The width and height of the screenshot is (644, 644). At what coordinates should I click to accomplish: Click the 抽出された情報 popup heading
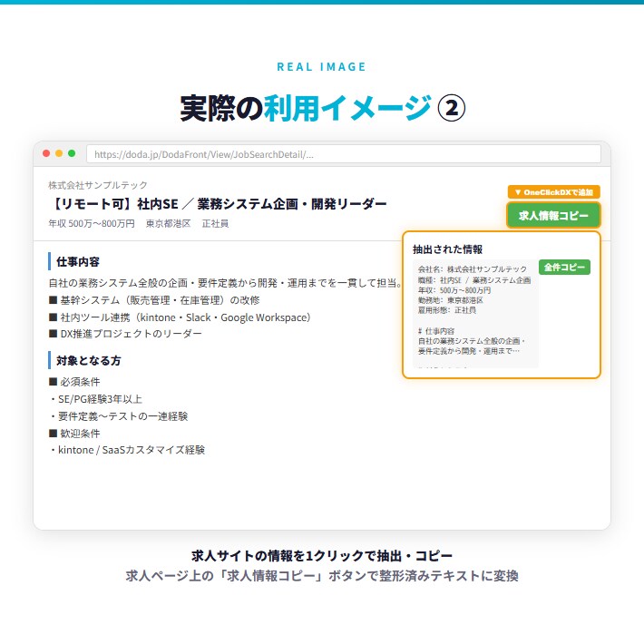tap(448, 249)
